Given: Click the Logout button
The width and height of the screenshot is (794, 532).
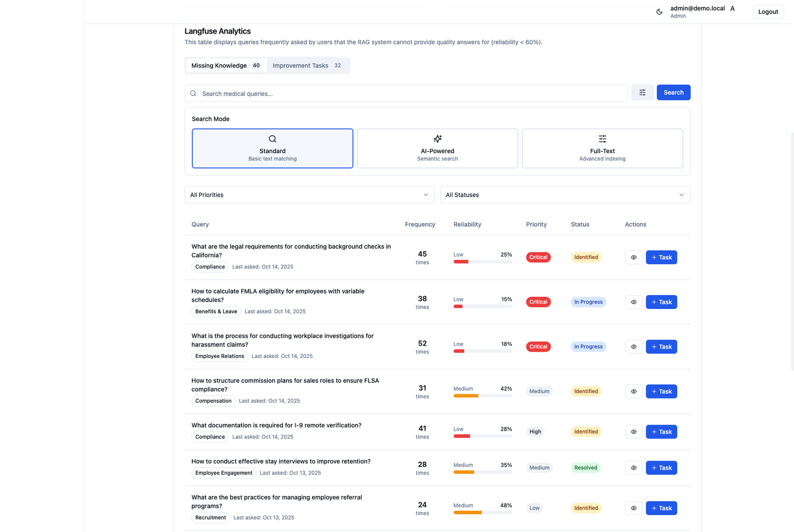Looking at the screenshot, I should point(768,12).
